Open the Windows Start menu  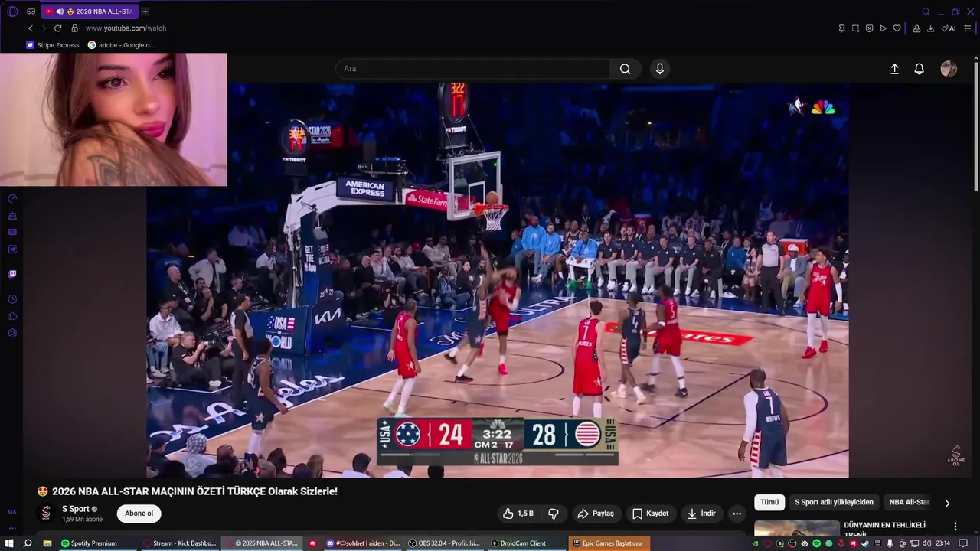9,543
